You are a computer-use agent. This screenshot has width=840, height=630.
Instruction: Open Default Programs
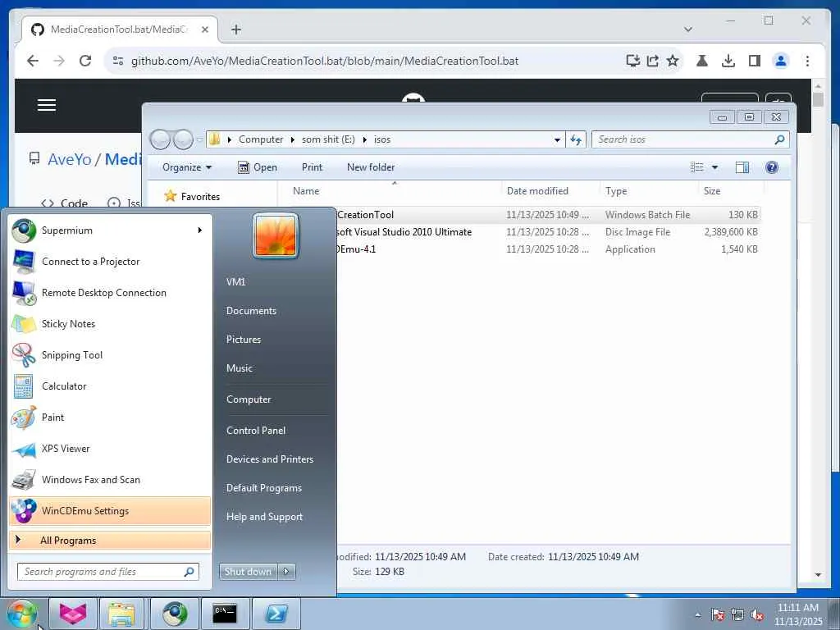pyautogui.click(x=263, y=488)
